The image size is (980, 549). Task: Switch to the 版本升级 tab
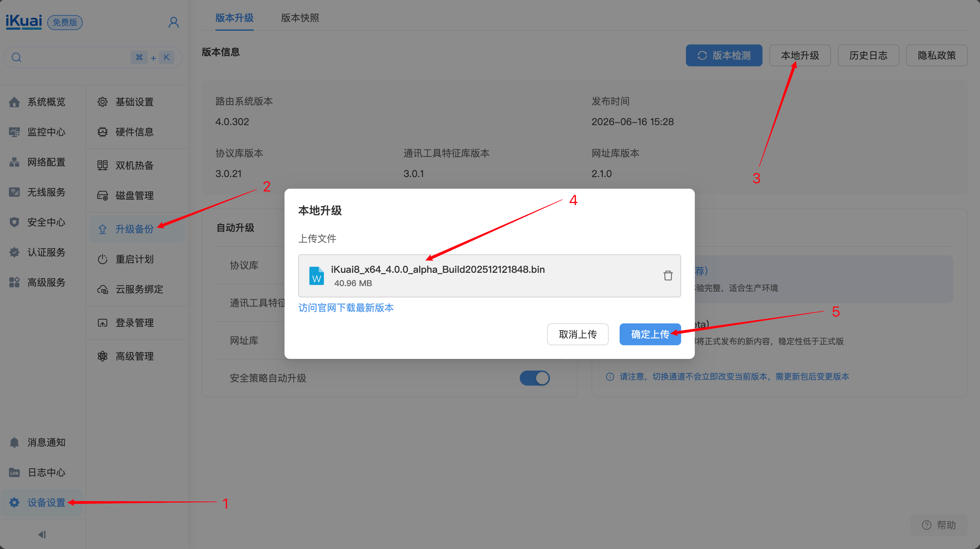234,18
